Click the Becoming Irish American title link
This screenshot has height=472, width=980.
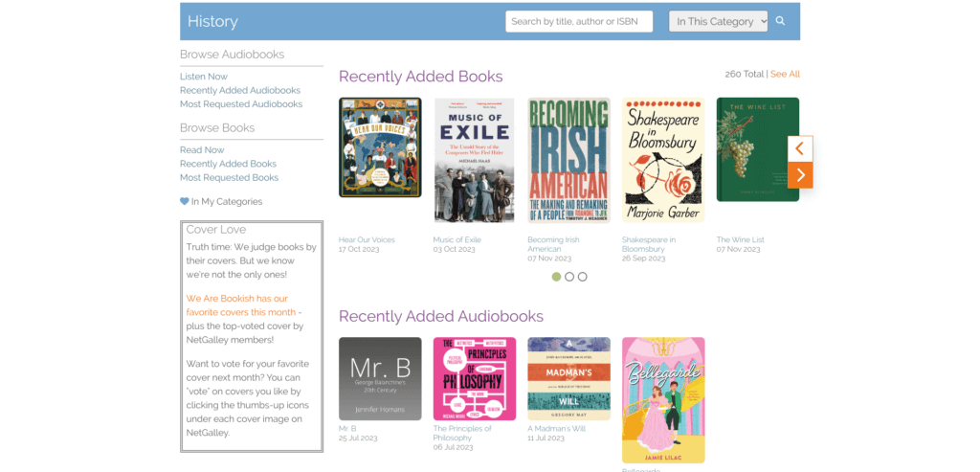(554, 244)
